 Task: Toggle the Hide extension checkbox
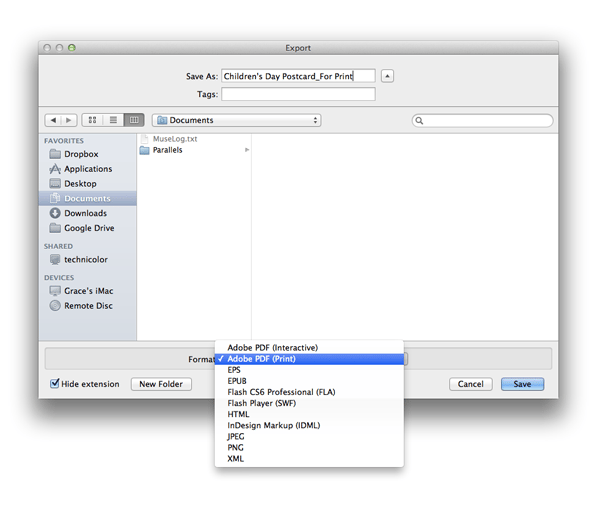click(x=55, y=383)
